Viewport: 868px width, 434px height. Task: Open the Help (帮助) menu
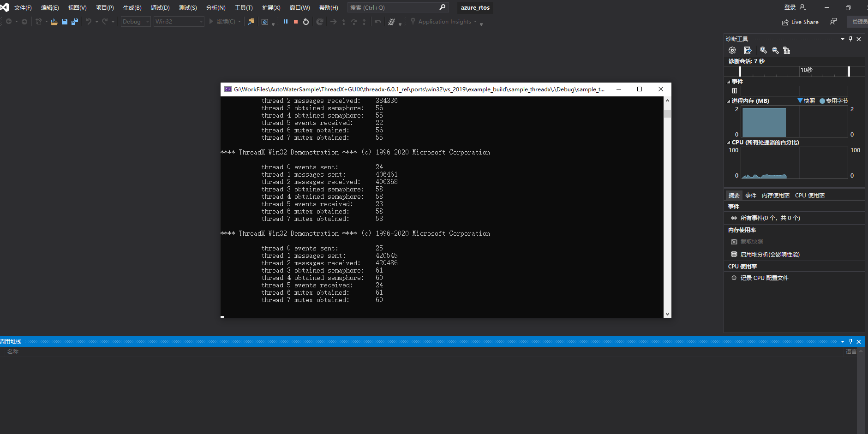click(x=329, y=8)
